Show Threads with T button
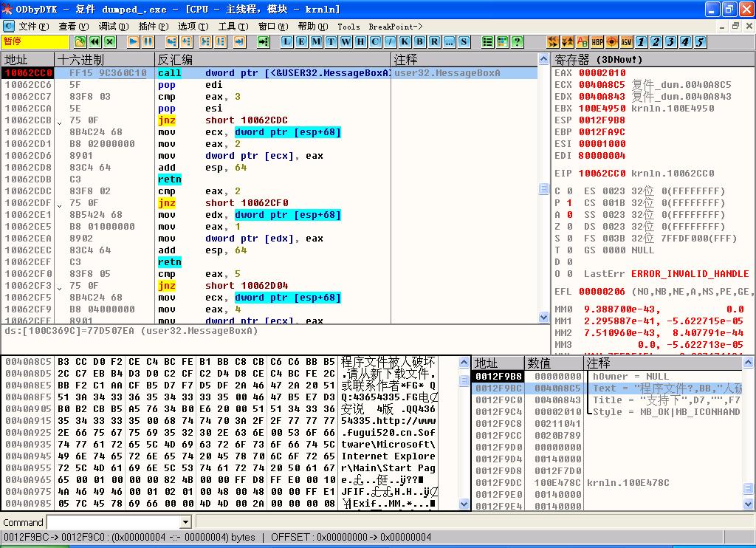Viewport: 756px width, 548px height. point(331,42)
